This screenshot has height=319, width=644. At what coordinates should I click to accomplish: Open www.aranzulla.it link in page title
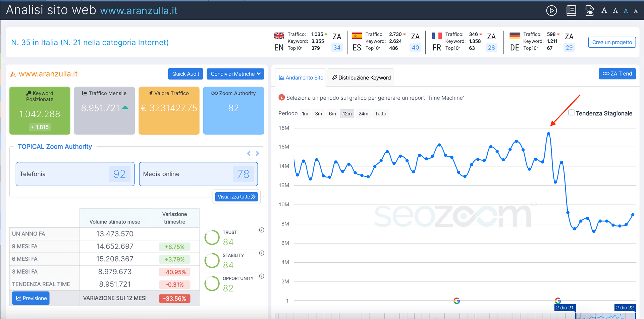point(139,11)
